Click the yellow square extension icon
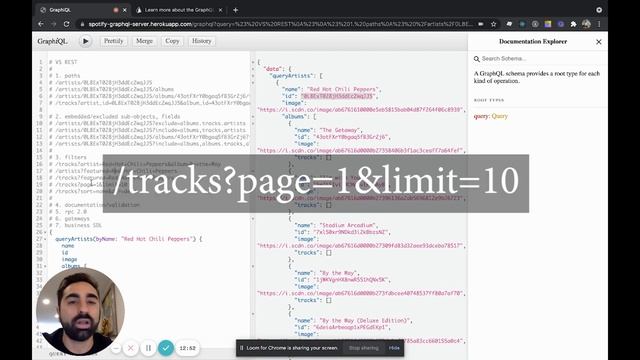The height and width of the screenshot is (360, 640). (x=548, y=24)
